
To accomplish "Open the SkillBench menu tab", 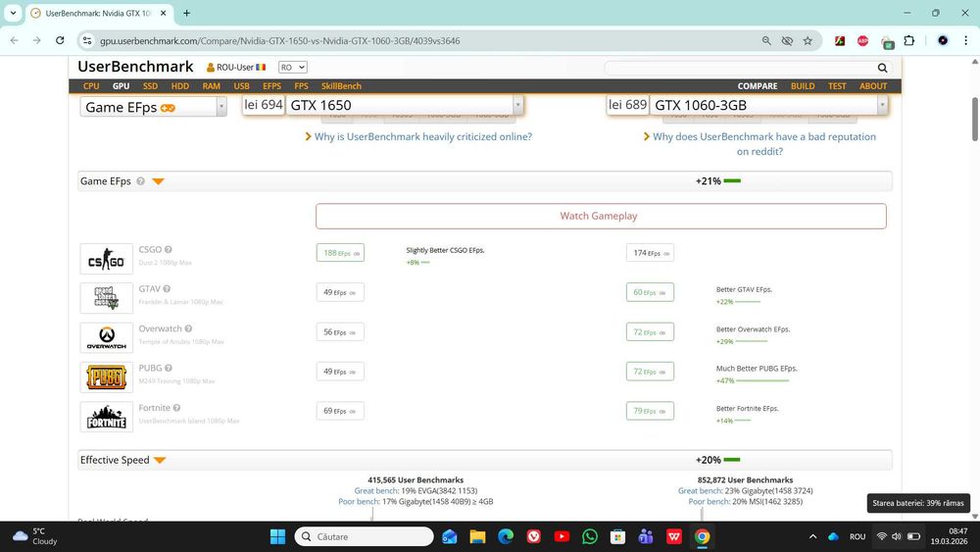I will coord(341,86).
